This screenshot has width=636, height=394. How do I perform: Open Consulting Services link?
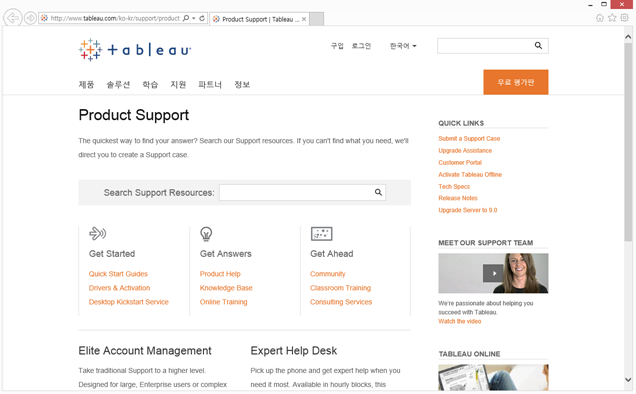coord(341,302)
